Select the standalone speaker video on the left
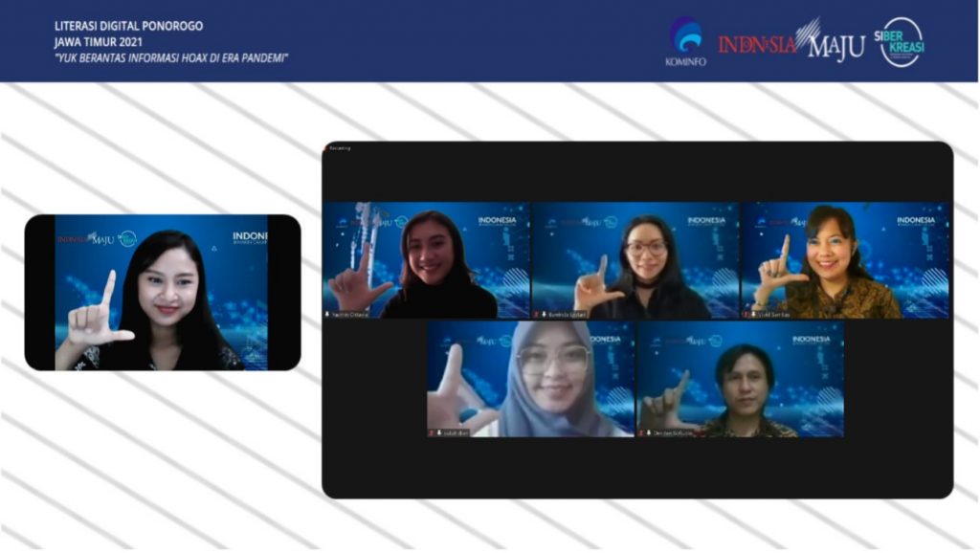This screenshot has height=553, width=980. pyautogui.click(x=162, y=292)
